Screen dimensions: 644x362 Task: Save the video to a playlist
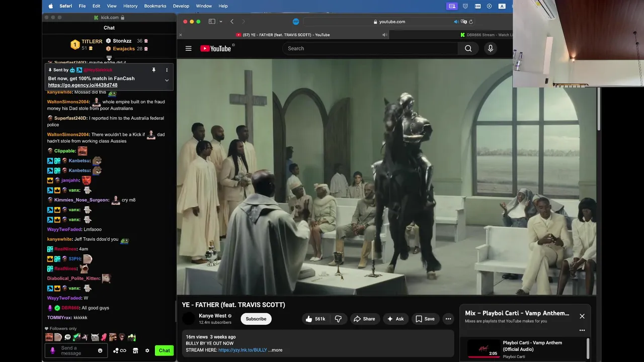[x=425, y=319]
